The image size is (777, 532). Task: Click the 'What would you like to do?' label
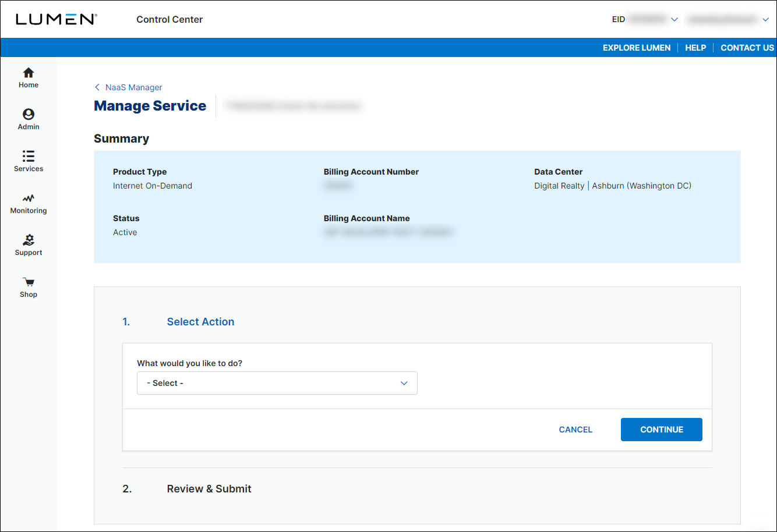189,363
